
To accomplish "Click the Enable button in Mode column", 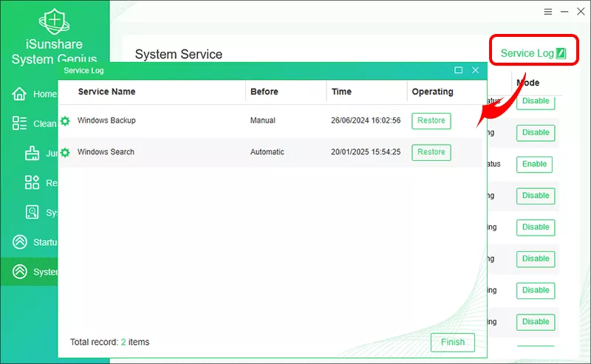I will tap(535, 164).
